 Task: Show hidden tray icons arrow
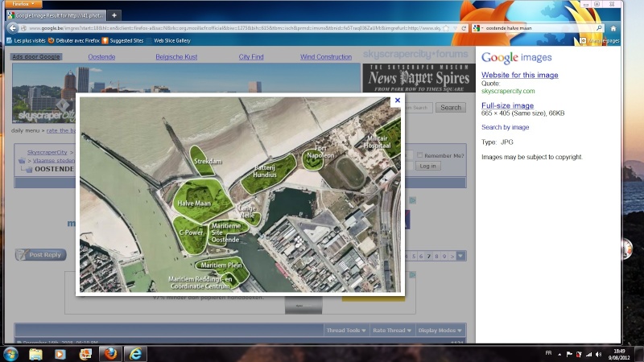tap(559, 354)
